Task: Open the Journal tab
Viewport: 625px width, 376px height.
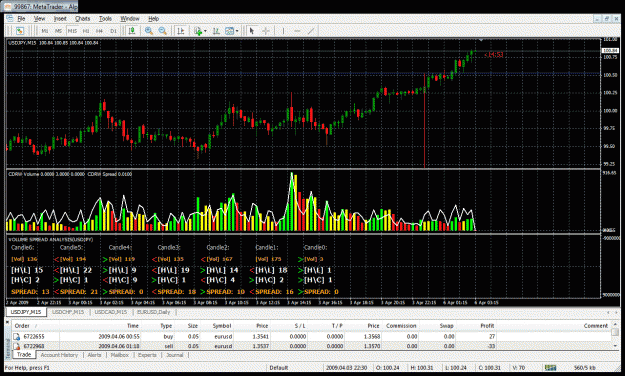Action: 175,355
